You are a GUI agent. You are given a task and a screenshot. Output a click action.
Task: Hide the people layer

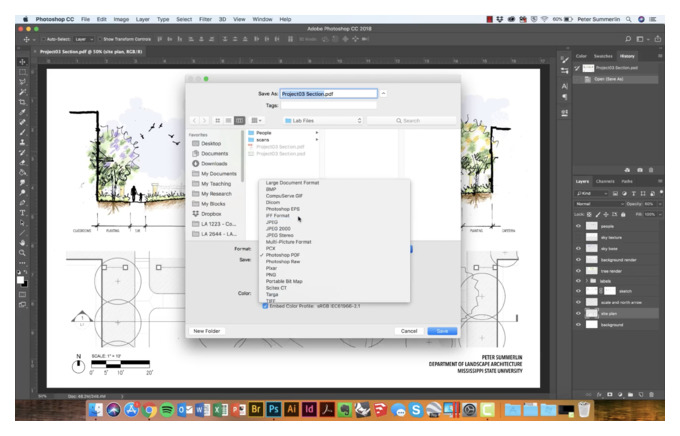(578, 226)
